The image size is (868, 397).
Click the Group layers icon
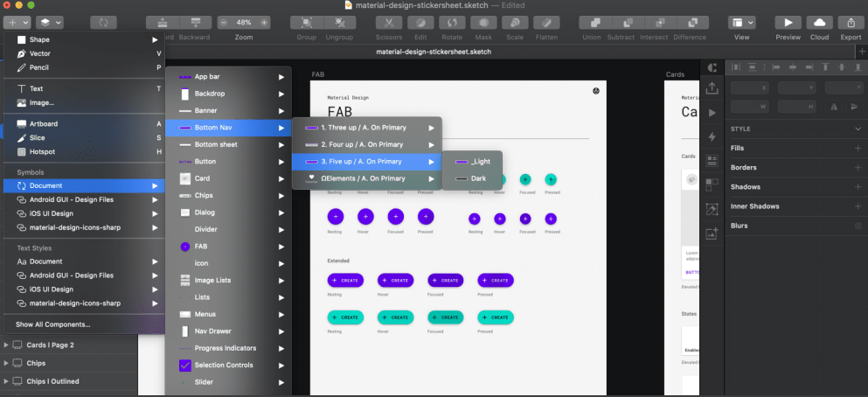pos(306,22)
